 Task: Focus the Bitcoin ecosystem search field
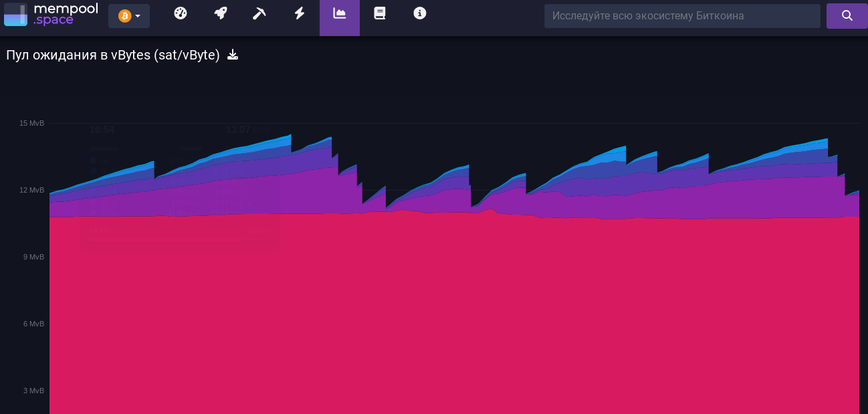[681, 16]
